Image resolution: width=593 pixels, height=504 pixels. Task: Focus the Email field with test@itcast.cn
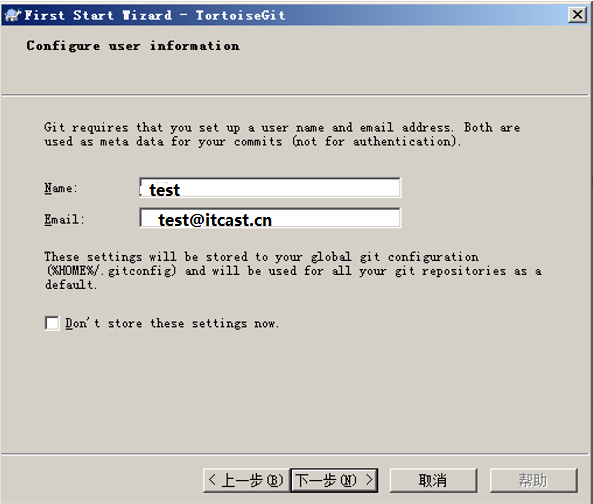click(270, 218)
